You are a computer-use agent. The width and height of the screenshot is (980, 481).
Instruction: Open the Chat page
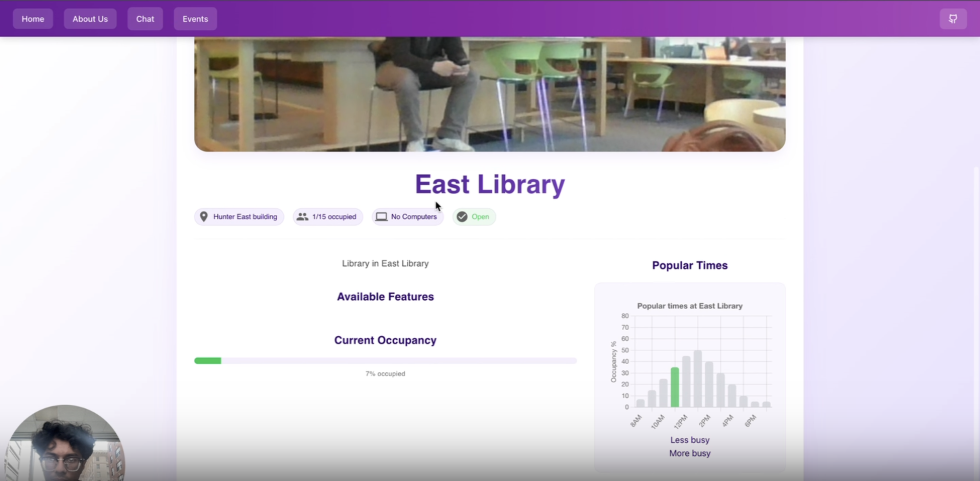point(145,19)
